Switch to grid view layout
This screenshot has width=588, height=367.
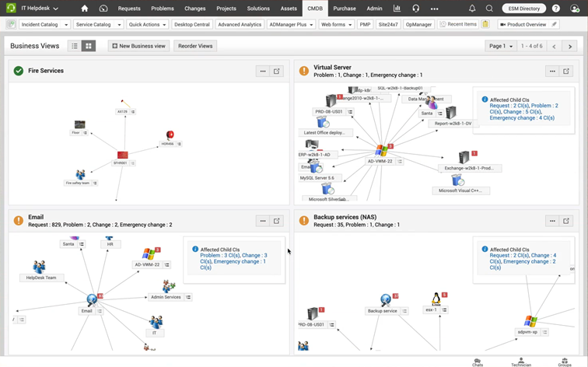tap(89, 46)
